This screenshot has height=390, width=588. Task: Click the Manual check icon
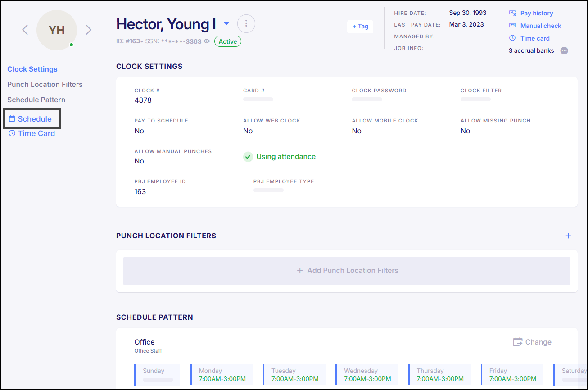(512, 26)
